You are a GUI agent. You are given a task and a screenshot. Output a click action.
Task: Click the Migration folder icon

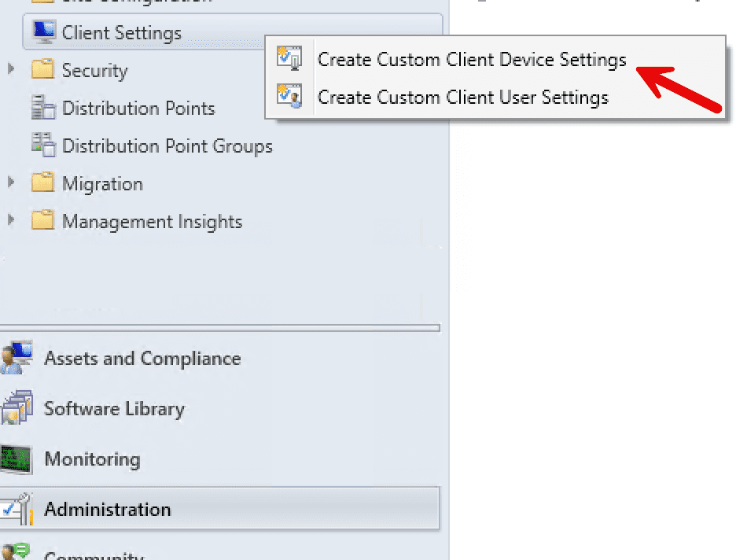tap(43, 183)
